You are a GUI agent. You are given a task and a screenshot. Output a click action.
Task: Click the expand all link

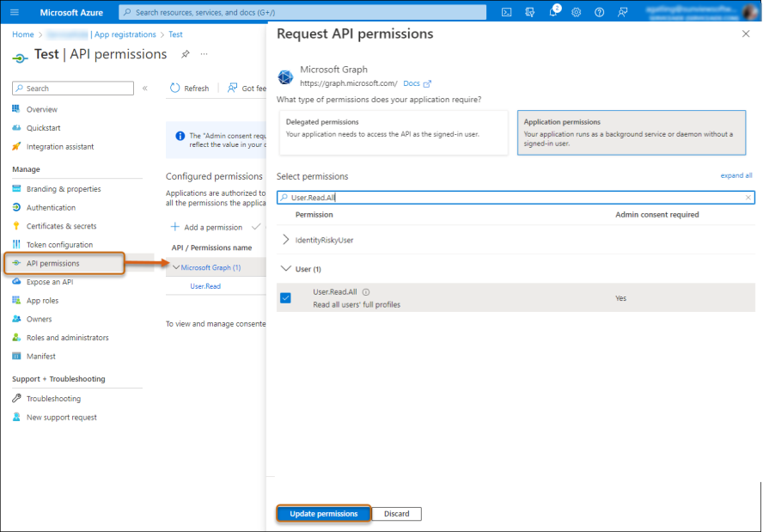736,175
